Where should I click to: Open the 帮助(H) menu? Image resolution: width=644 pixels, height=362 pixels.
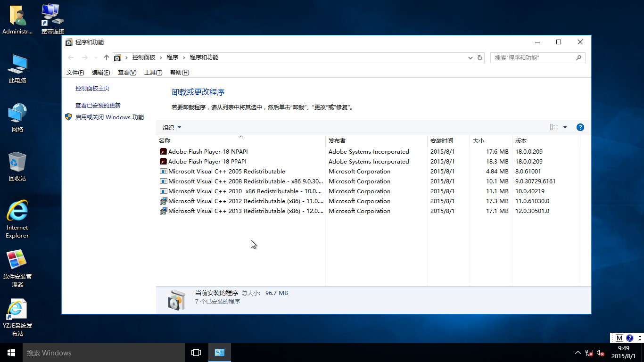pos(180,73)
